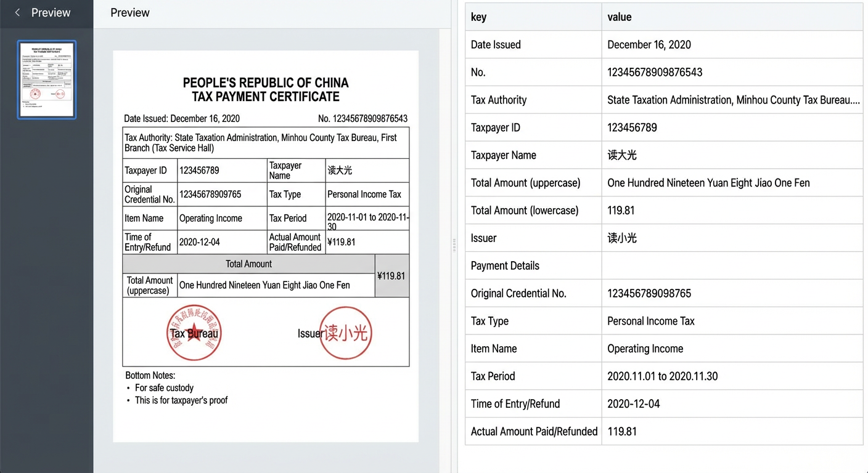Select the certificate page thumbnail in sidebar
The height and width of the screenshot is (473, 868).
pyautogui.click(x=47, y=79)
